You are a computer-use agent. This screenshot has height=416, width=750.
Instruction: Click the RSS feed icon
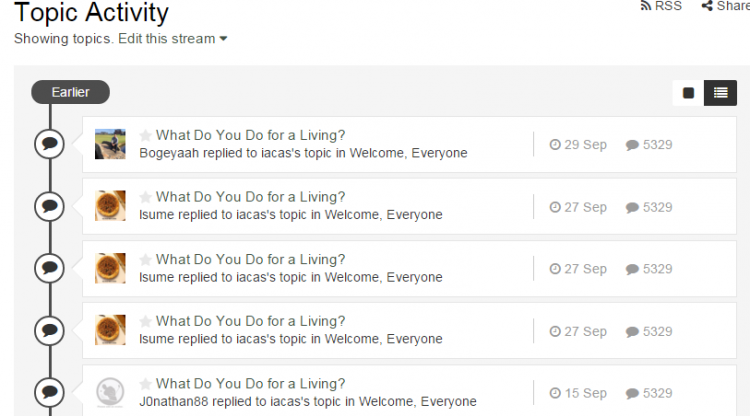(x=645, y=6)
